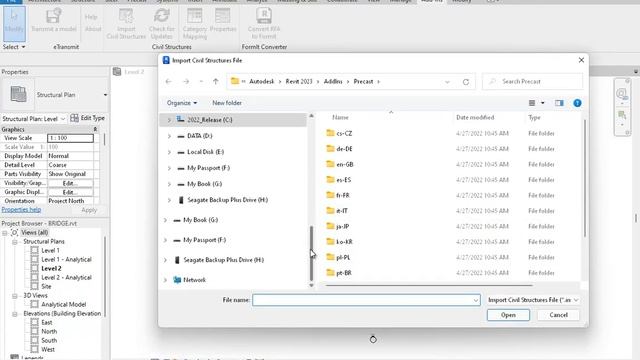Select Level 1 in Project Browser
The height and width of the screenshot is (360, 640).
click(50, 250)
